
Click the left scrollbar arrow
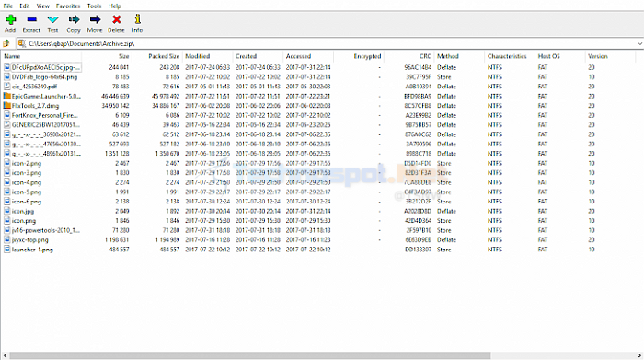pos(5,355)
